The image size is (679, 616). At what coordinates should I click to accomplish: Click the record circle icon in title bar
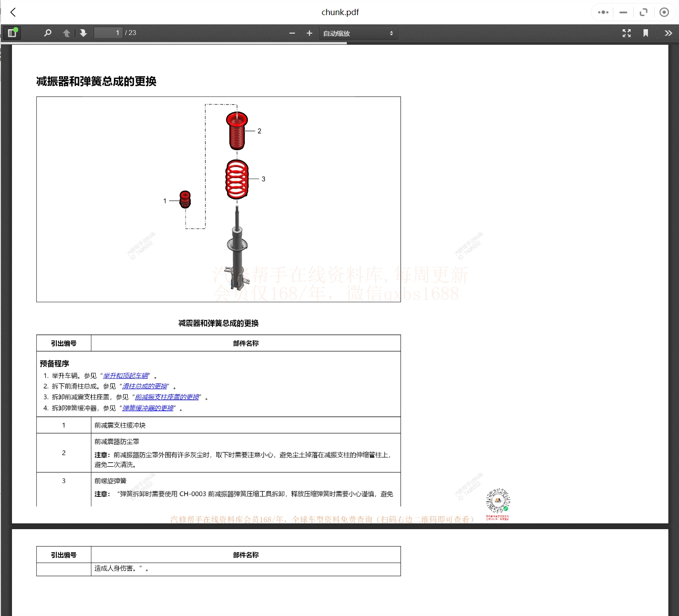click(664, 12)
